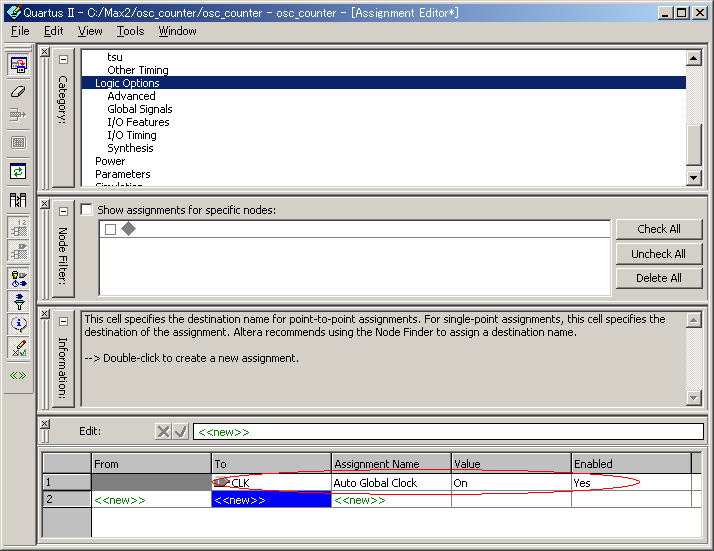Image resolution: width=714 pixels, height=551 pixels.
Task: Select the Power category
Action: [x=110, y=161]
